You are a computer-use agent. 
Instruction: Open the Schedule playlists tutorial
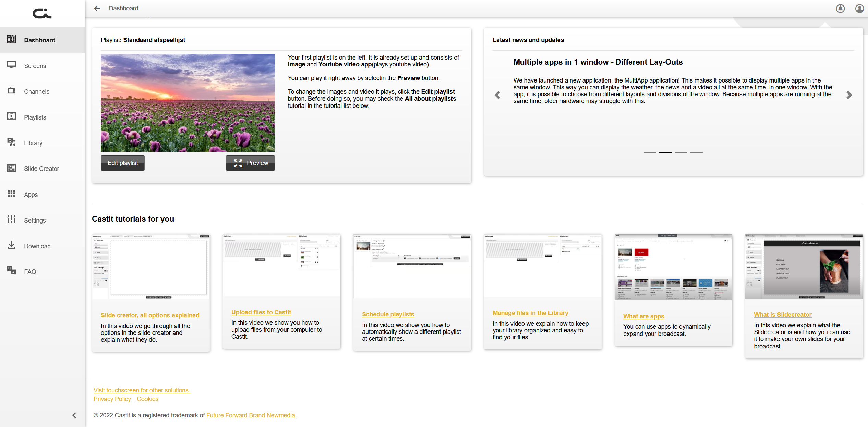click(388, 314)
